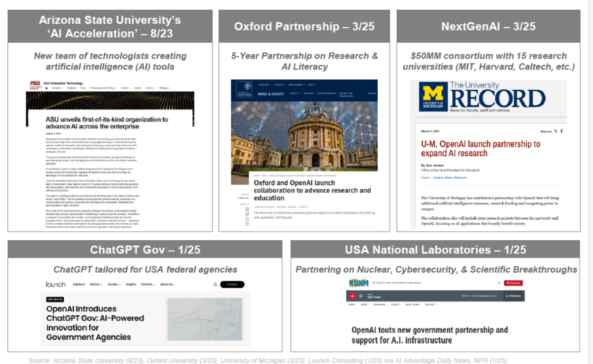The image size is (593, 364).
Task: Share the U-M article on Facebook
Action: click(x=562, y=131)
